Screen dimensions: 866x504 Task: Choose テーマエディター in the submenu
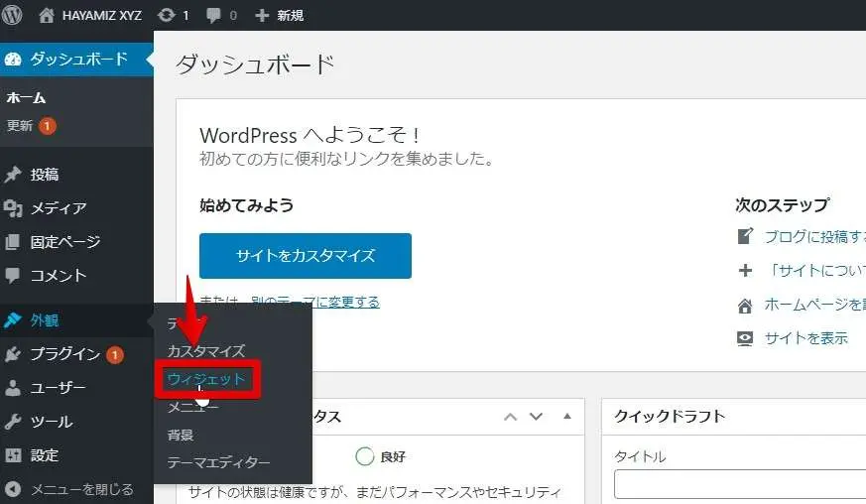[x=218, y=462]
